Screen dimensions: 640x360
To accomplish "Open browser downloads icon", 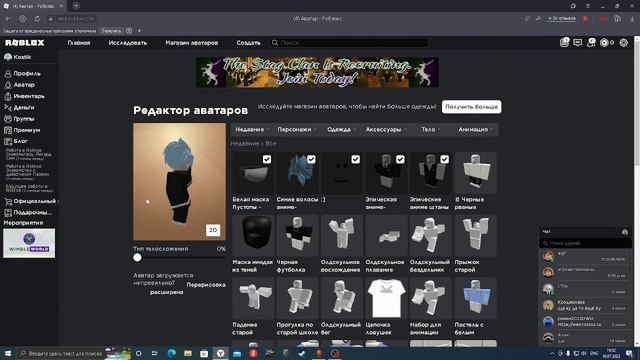I will coord(632,19).
